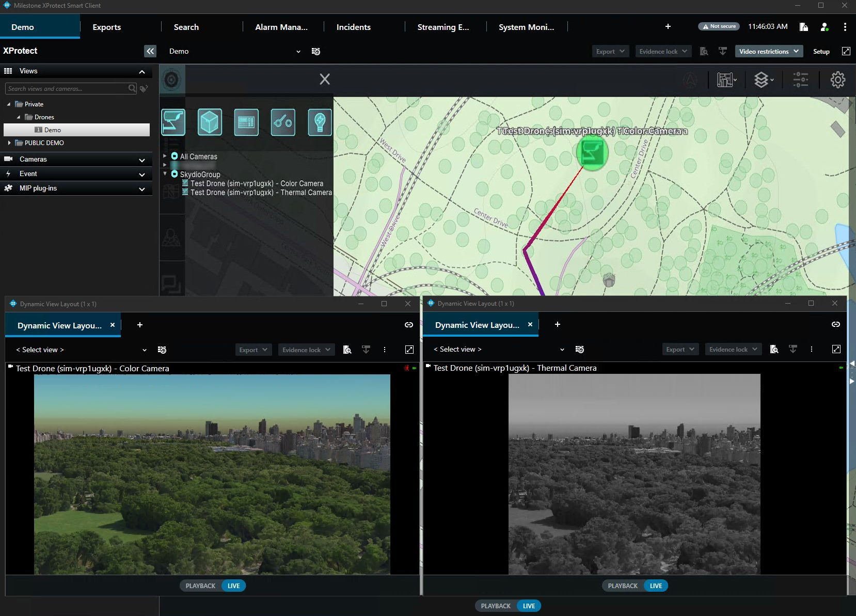Select the input/output panel icon

pyautogui.click(x=246, y=122)
